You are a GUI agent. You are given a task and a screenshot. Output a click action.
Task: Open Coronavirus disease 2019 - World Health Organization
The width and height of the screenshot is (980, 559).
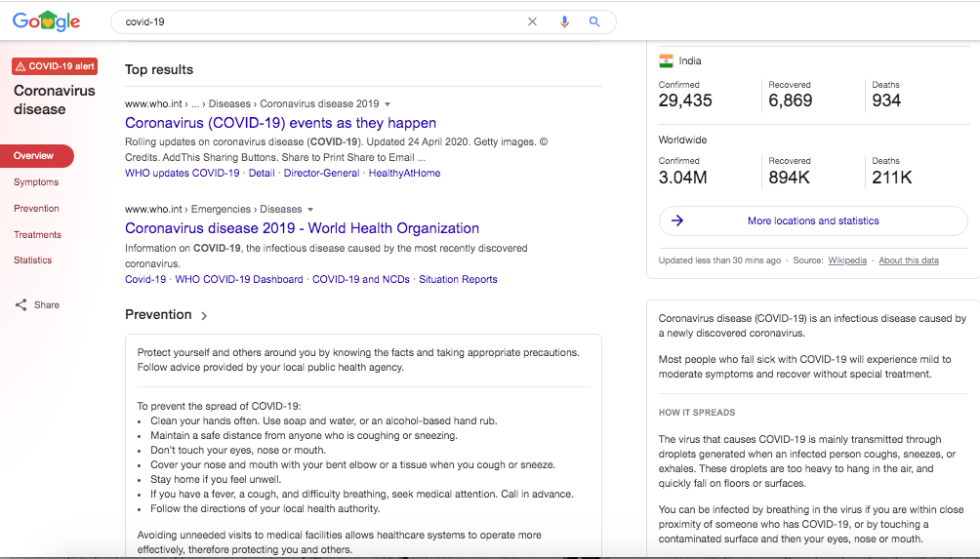click(x=302, y=228)
